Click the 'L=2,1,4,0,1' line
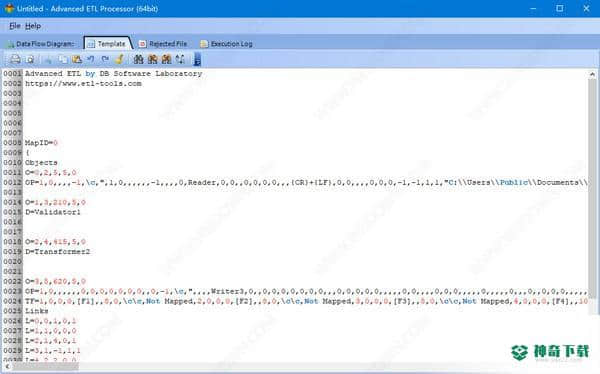600x374 pixels. pos(51,341)
